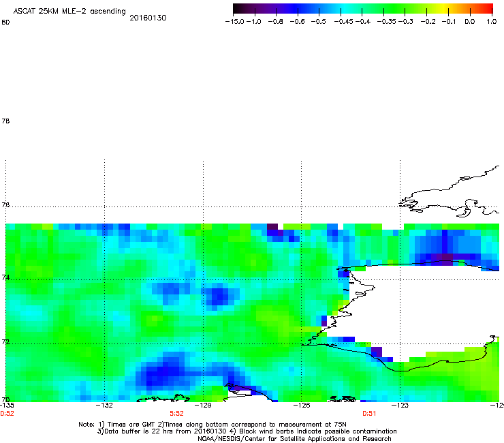Click the Black wind barbs contamination note
The width and height of the screenshot is (504, 443).
coord(315,431)
